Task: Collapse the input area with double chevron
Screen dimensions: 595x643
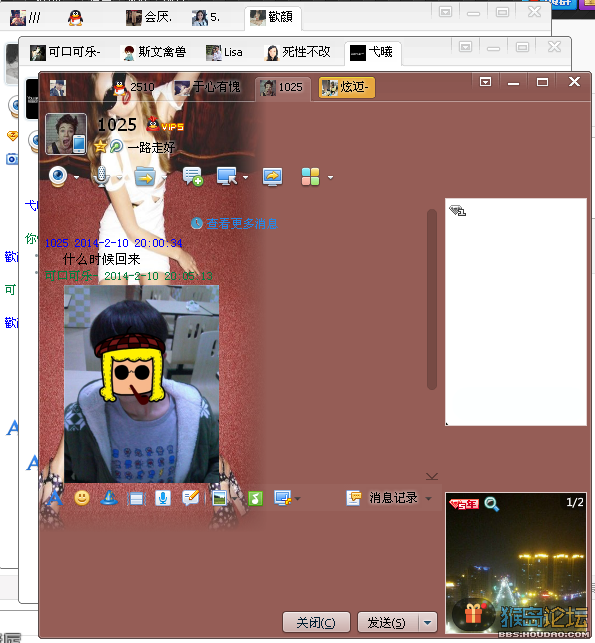Action: pos(432,476)
